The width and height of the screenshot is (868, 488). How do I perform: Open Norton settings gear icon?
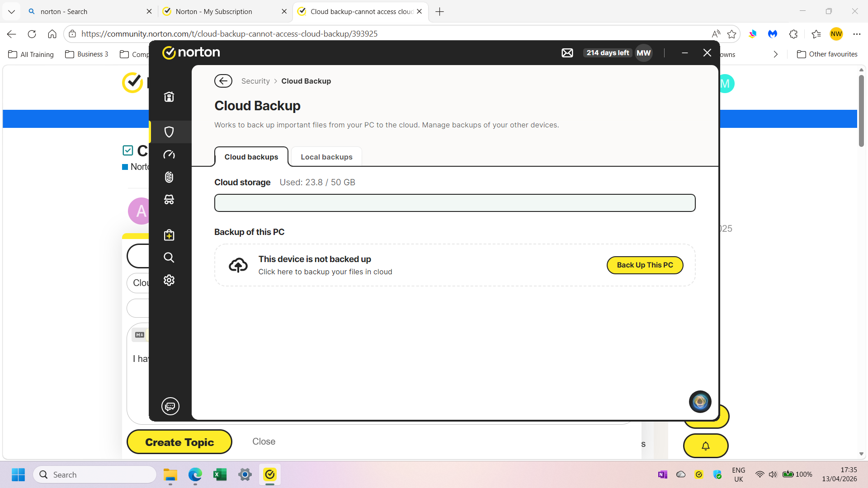point(169,280)
